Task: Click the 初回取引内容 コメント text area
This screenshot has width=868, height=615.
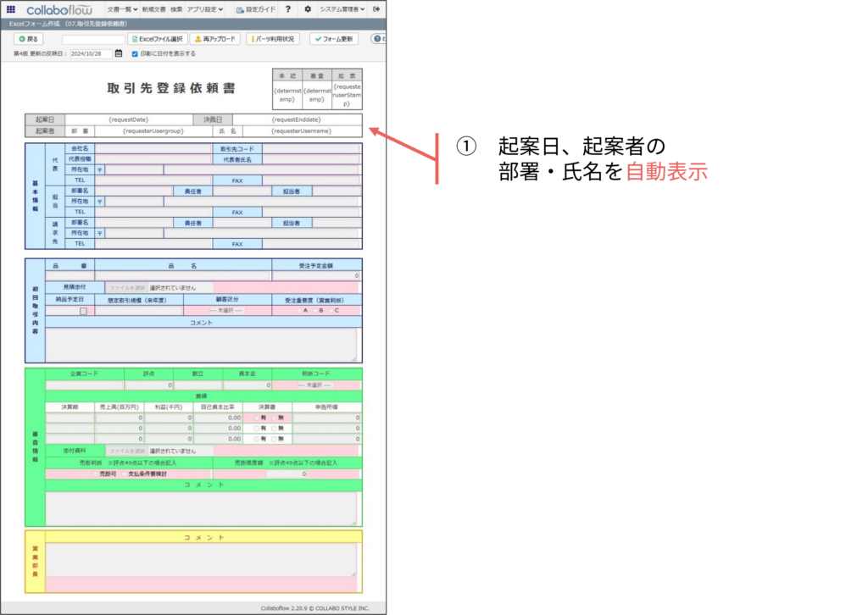Action: [x=201, y=345]
